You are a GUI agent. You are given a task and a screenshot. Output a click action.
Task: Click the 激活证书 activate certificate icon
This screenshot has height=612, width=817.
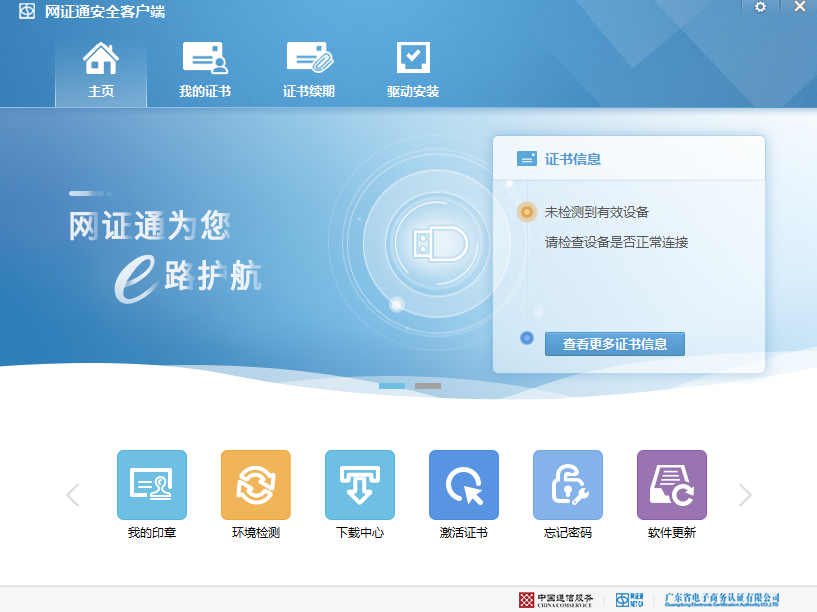pos(464,485)
